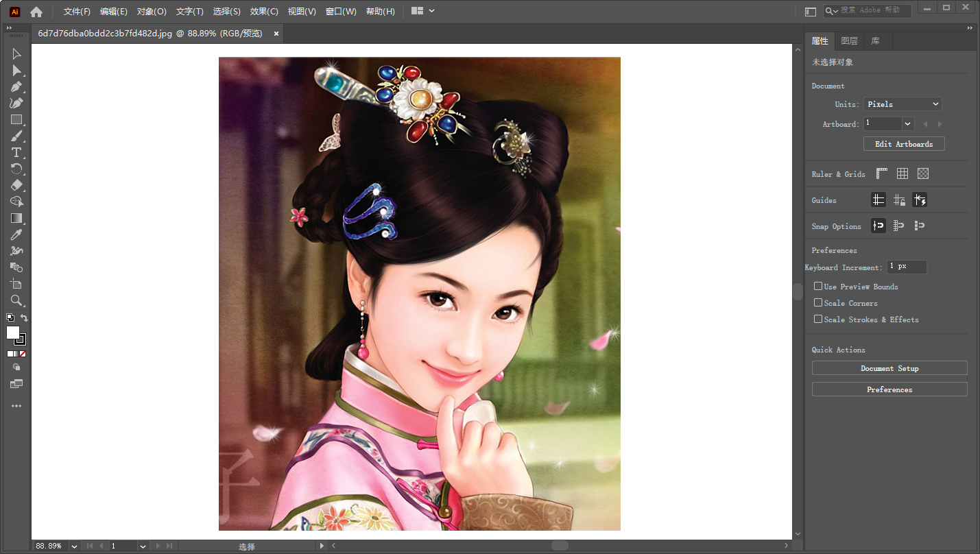Enable Use Preview Bounds checkbox
The height and width of the screenshot is (554, 980).
click(818, 286)
